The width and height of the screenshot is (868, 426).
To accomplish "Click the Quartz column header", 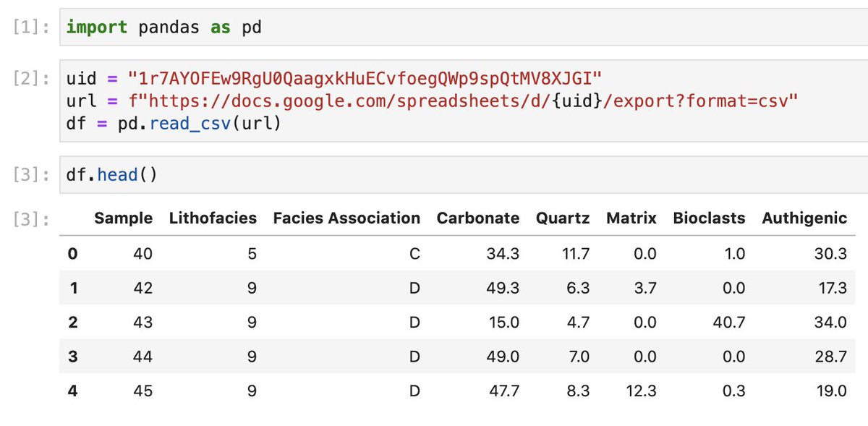I will (563, 218).
